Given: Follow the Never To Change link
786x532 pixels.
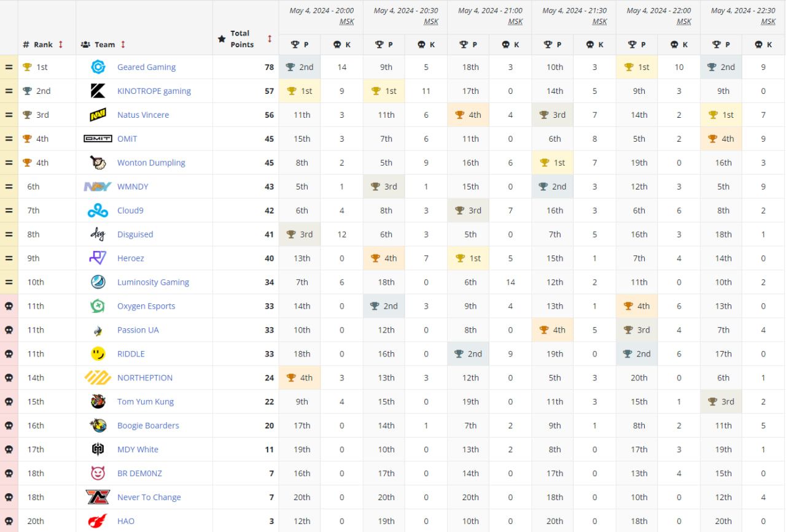Looking at the screenshot, I should point(149,498).
